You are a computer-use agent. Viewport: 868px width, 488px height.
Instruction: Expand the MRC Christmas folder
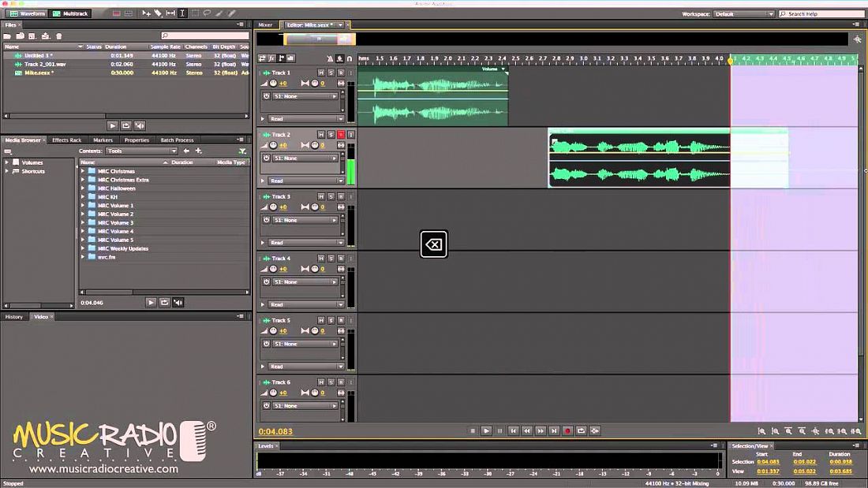tap(83, 171)
